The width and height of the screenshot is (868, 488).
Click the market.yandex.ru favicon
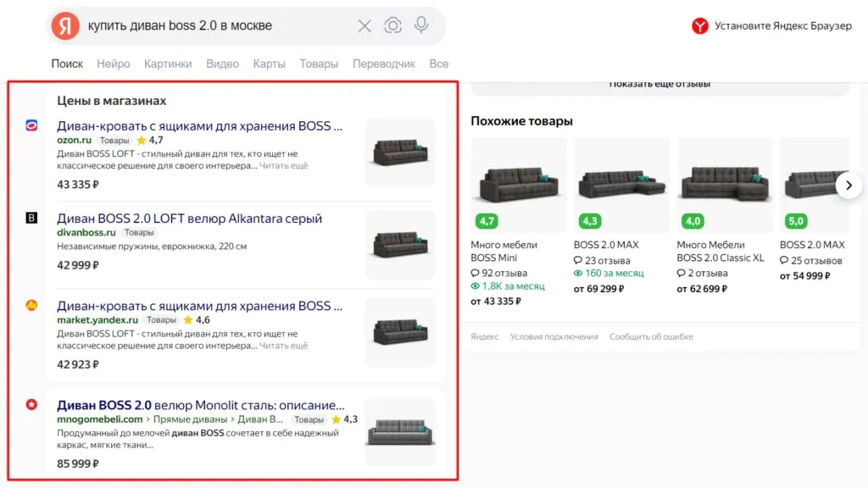(31, 305)
